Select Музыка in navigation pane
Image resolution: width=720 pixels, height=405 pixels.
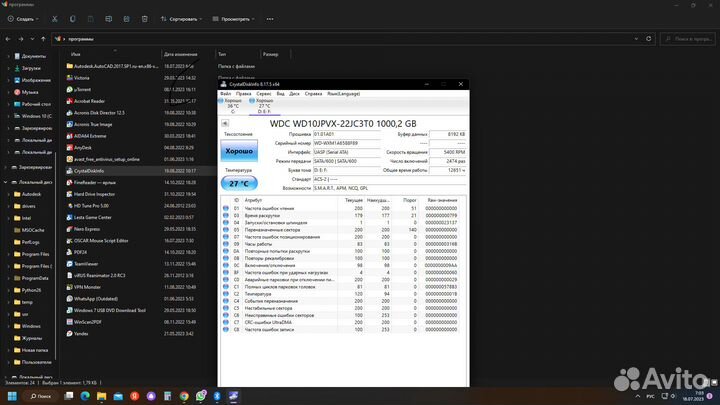[30, 92]
